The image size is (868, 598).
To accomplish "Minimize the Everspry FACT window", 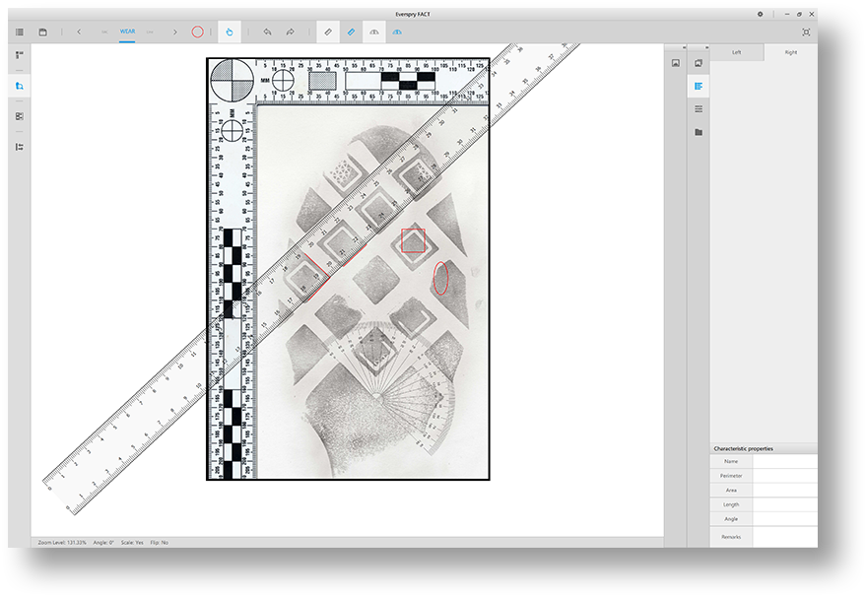I will coord(786,15).
